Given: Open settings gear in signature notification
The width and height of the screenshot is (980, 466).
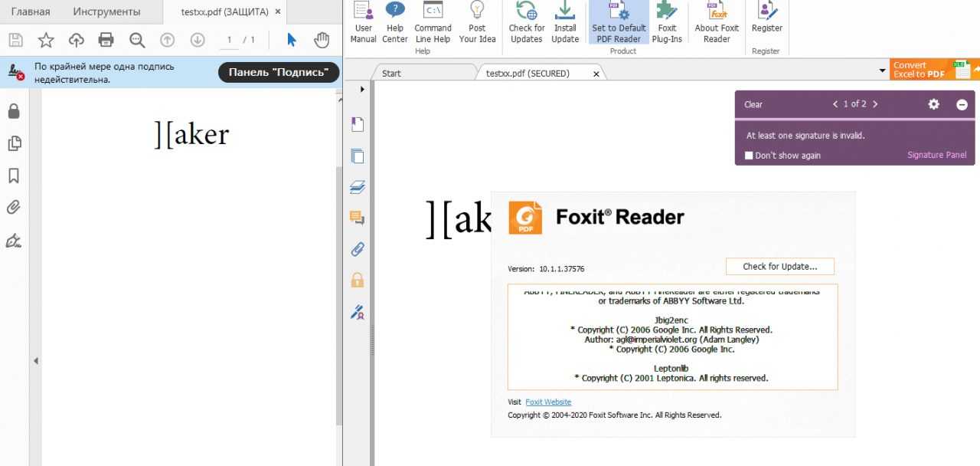Looking at the screenshot, I should (933, 104).
